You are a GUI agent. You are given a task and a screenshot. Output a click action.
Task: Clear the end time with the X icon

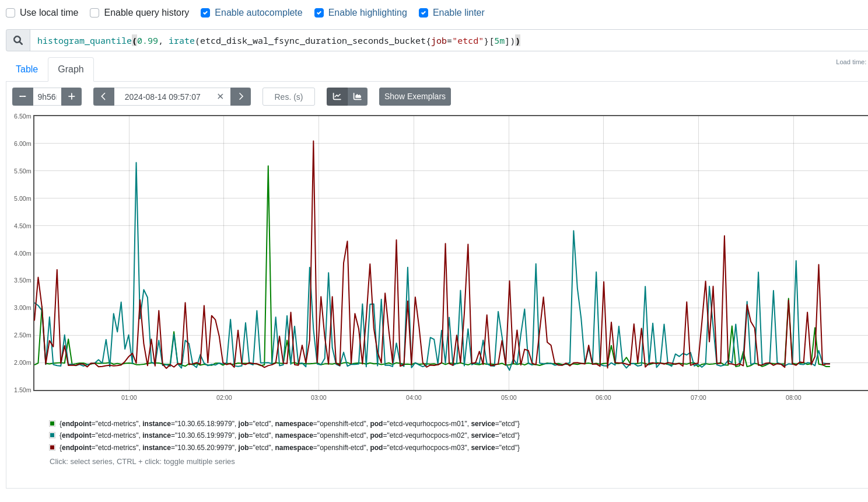pyautogui.click(x=220, y=96)
